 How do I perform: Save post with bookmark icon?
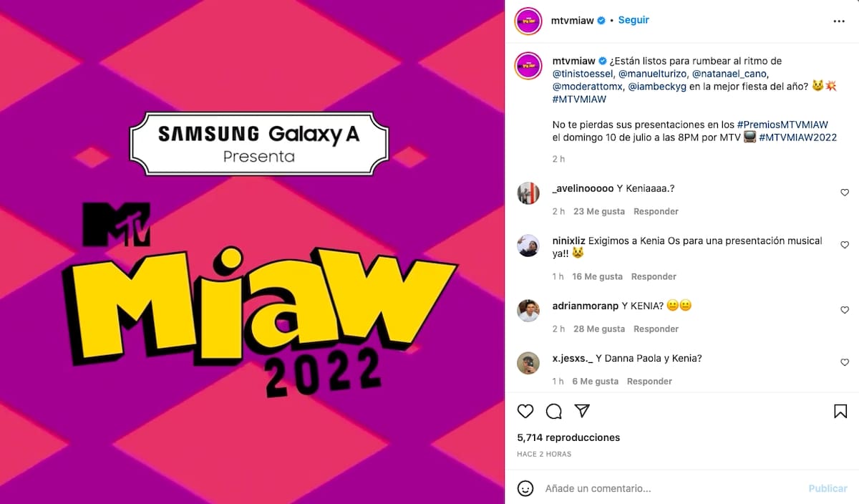(x=840, y=411)
